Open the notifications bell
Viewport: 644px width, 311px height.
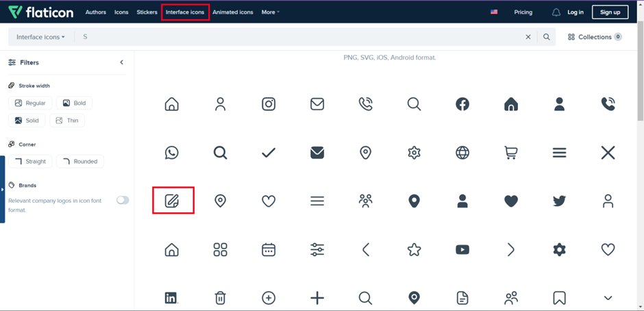pos(556,12)
